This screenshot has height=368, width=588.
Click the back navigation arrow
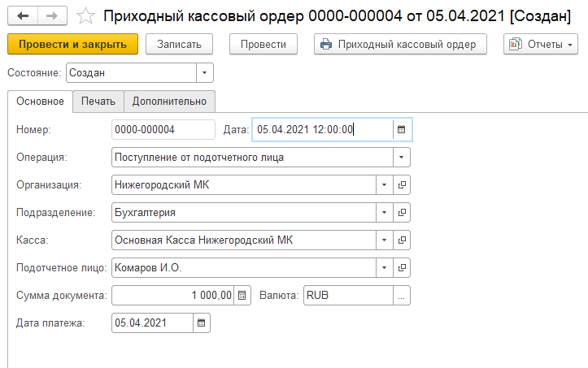pyautogui.click(x=22, y=15)
